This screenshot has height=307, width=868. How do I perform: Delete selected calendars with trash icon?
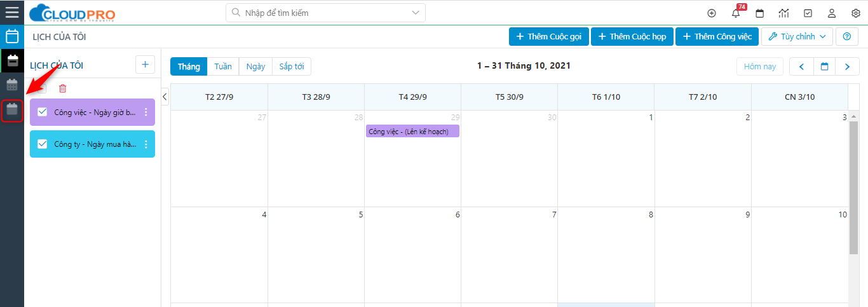pos(62,89)
